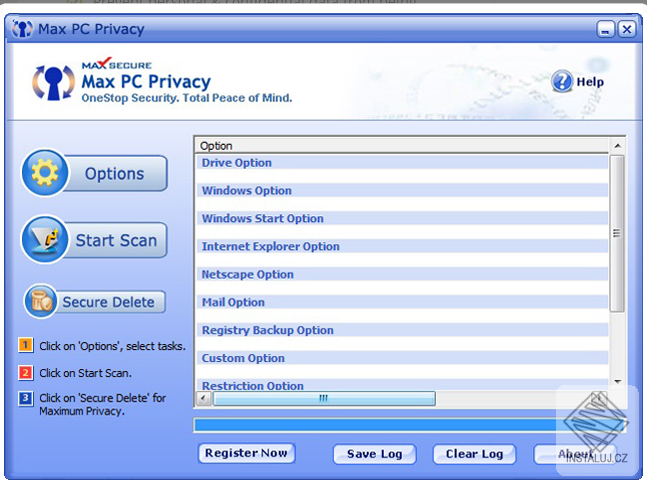The image size is (647, 485).
Task: Open the Help link text
Action: (590, 82)
